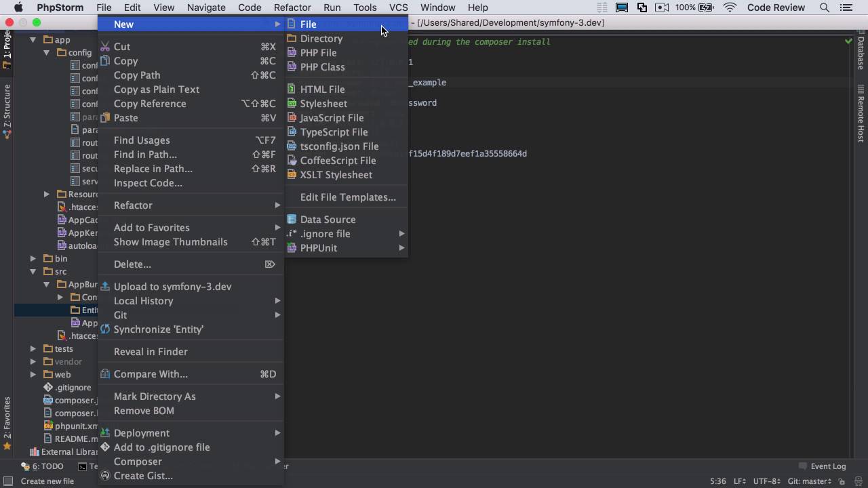868x488 pixels.
Task: Click the 5:36 cursor position indicator
Action: coord(718,481)
